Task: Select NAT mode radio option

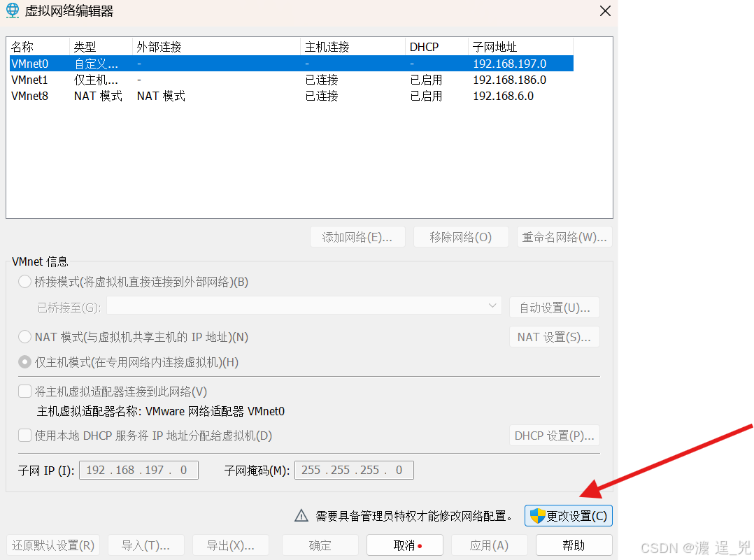Action: click(x=24, y=336)
